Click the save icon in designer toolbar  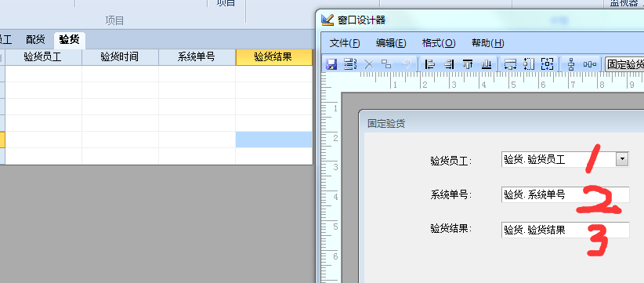coord(331,64)
